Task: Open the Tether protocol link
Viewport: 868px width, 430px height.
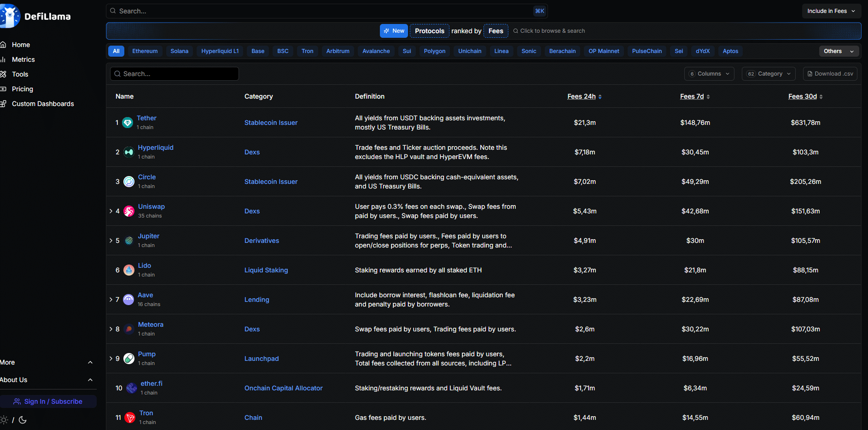Action: click(x=146, y=118)
